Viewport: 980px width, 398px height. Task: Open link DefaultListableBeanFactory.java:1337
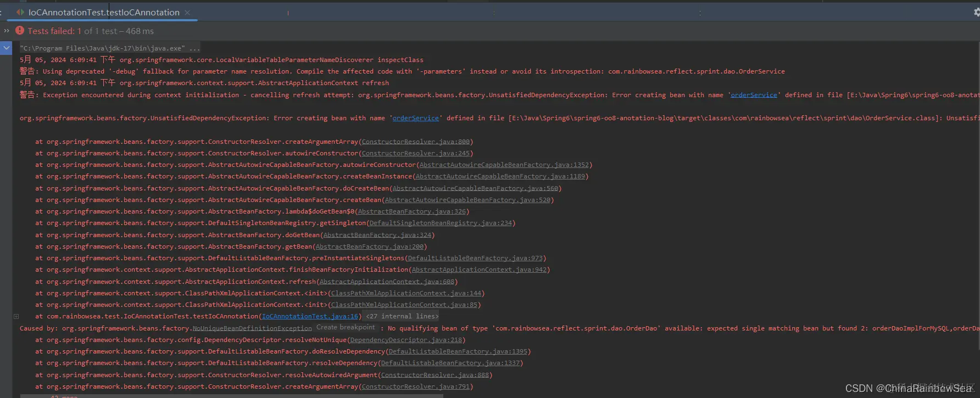(x=450, y=363)
